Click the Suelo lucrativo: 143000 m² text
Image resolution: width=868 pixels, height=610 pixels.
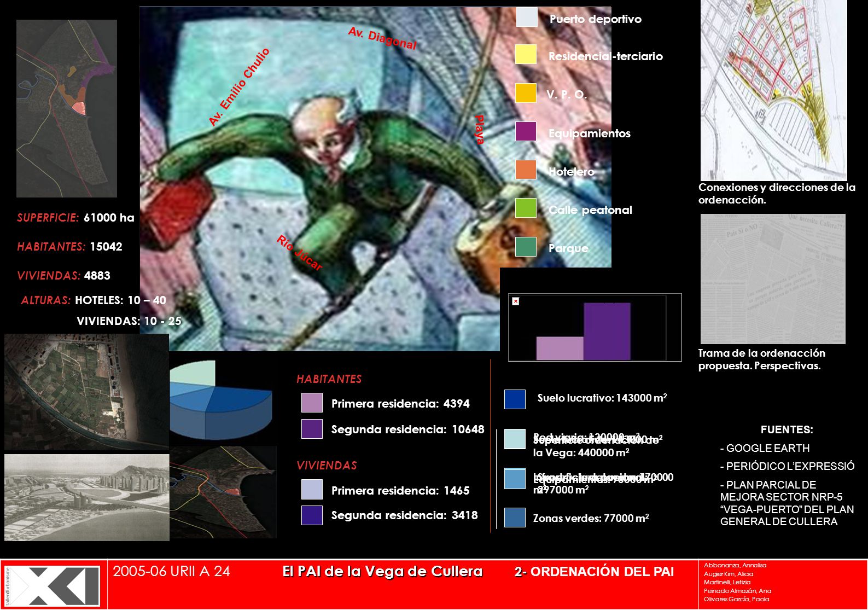pyautogui.click(x=602, y=398)
